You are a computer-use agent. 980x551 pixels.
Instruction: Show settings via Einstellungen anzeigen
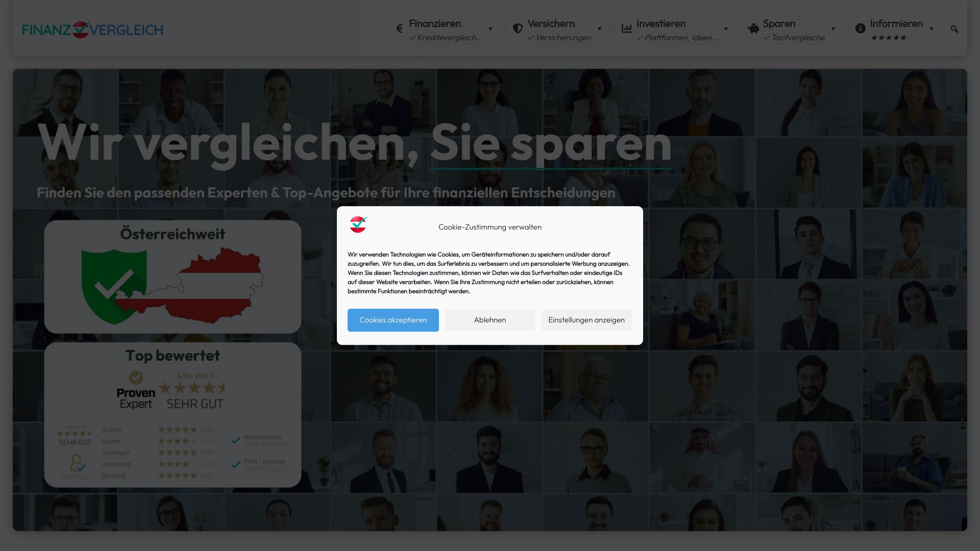pos(586,320)
